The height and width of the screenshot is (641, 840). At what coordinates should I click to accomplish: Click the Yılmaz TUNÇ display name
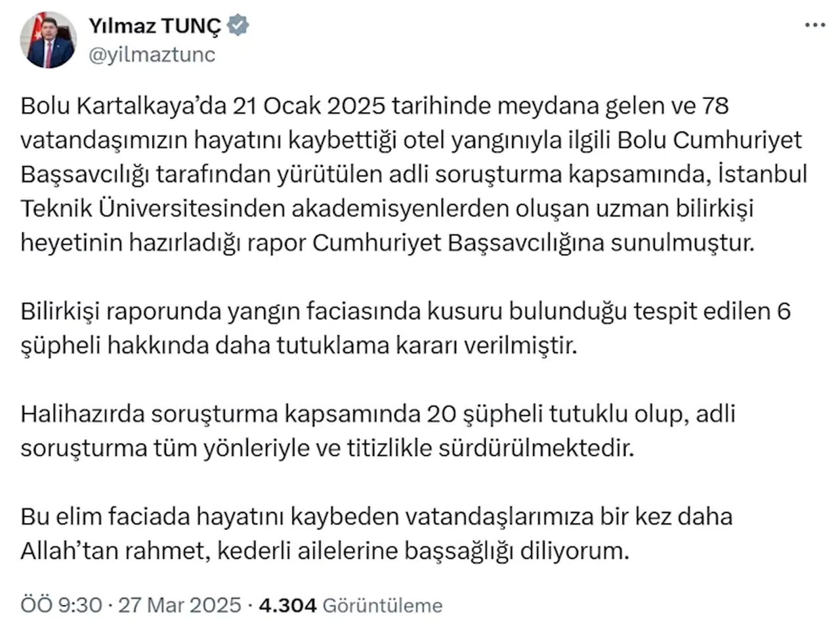pyautogui.click(x=155, y=26)
